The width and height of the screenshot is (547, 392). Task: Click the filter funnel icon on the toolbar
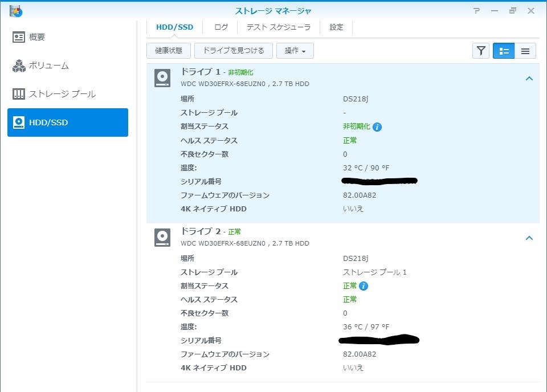point(480,51)
